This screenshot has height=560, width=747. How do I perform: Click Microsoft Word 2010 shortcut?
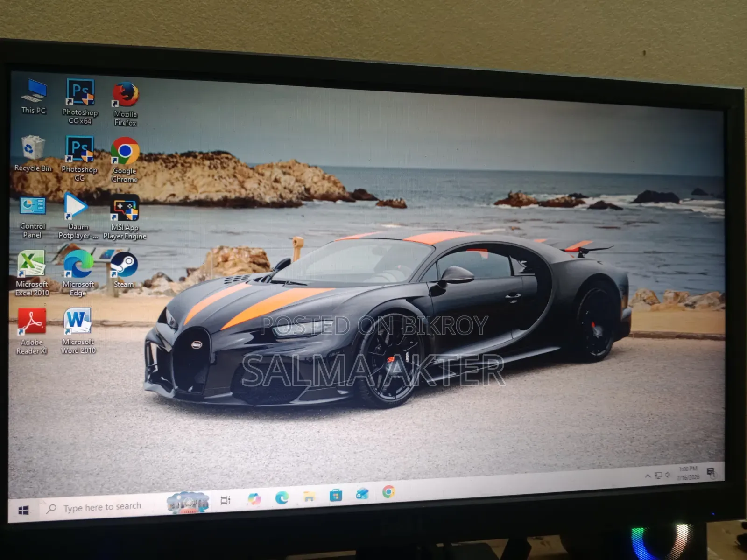pyautogui.click(x=78, y=331)
